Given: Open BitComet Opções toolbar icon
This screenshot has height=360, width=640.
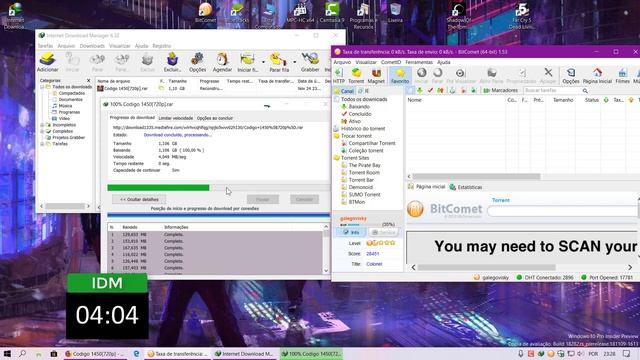Looking at the screenshot, I should coord(571,76).
